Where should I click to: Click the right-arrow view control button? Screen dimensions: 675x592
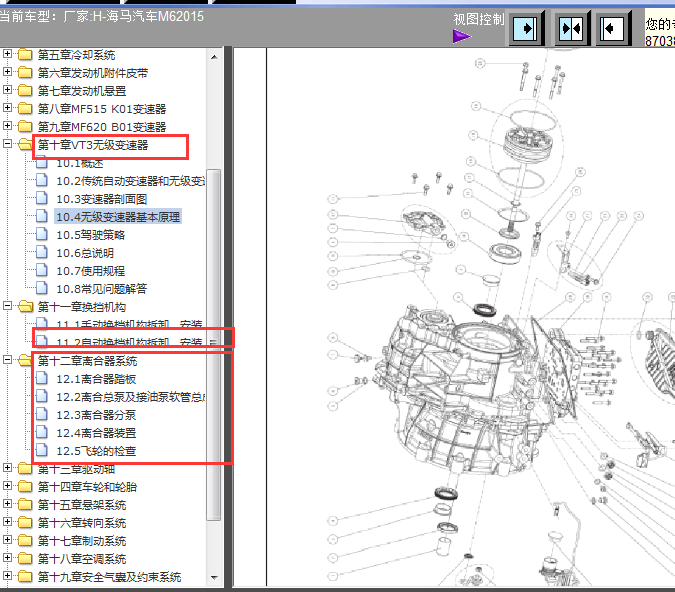[526, 28]
